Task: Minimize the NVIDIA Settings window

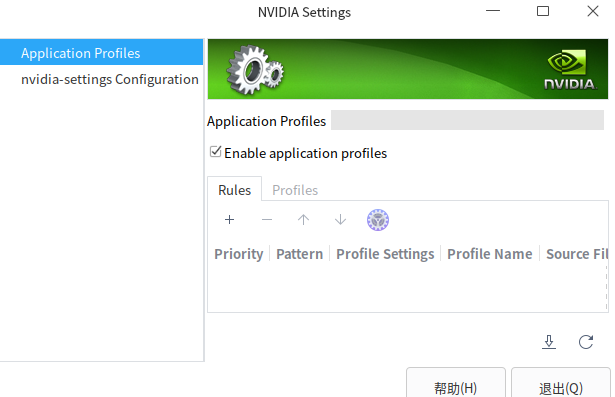Action: [x=493, y=11]
